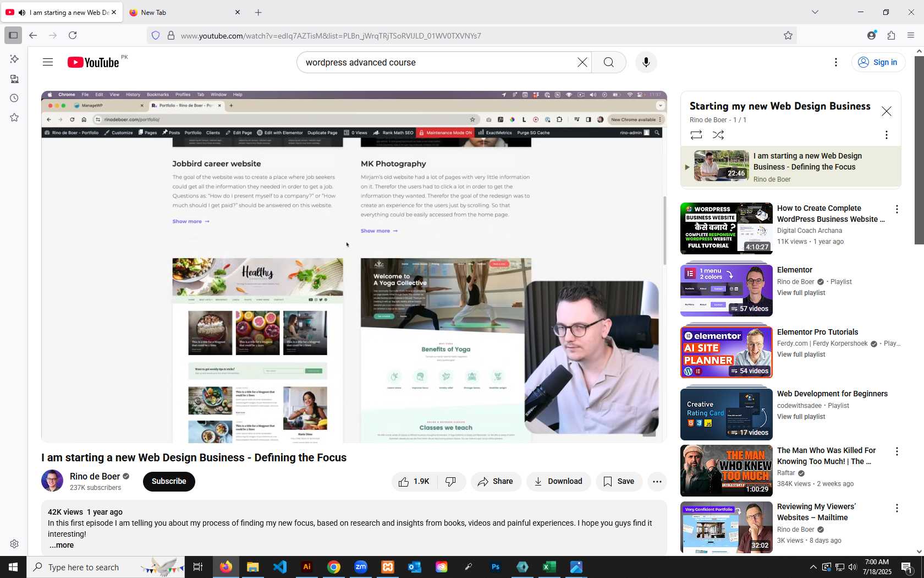Go to the YouTube home logo
This screenshot has height=578, width=924.
click(x=93, y=62)
